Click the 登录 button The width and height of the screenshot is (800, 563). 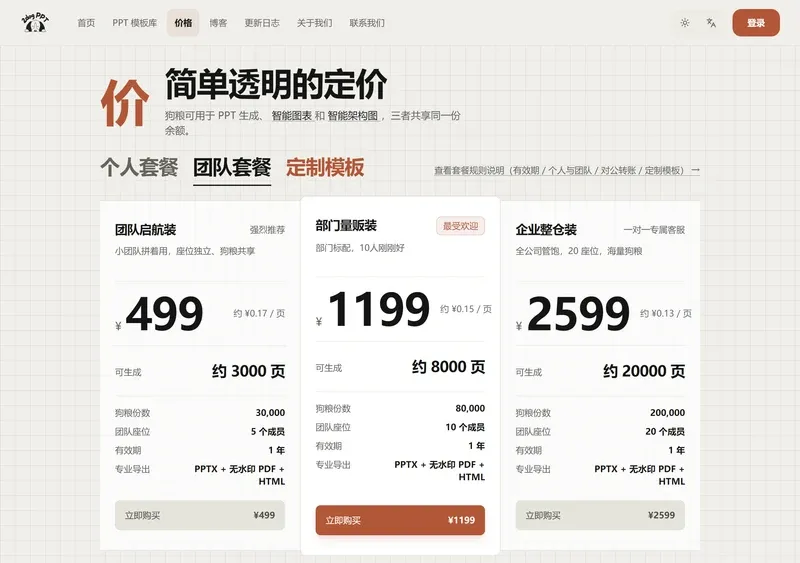coord(756,22)
